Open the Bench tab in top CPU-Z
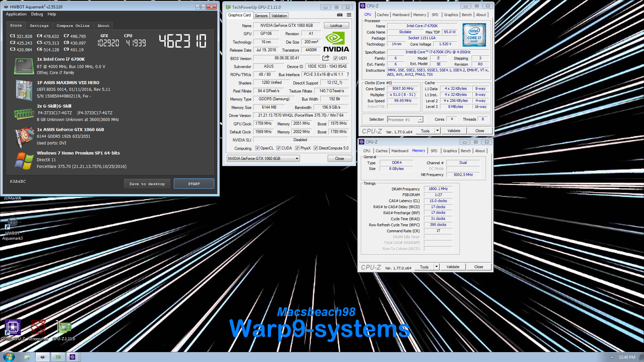 click(x=467, y=15)
